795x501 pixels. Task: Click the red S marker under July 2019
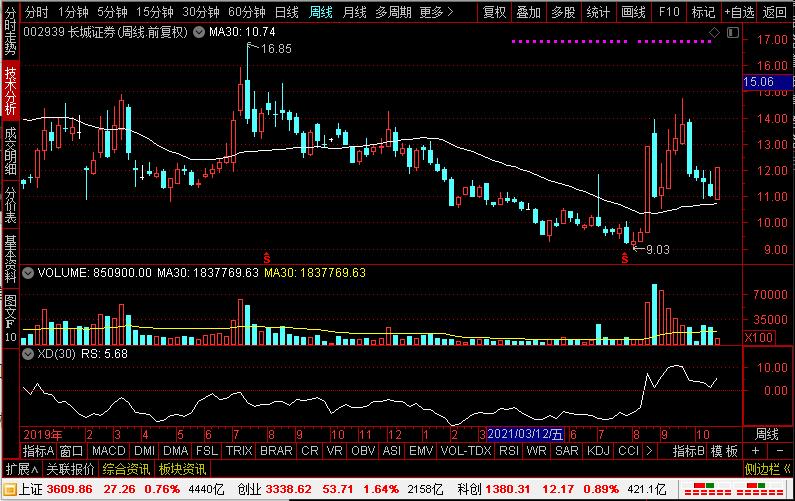(x=265, y=258)
